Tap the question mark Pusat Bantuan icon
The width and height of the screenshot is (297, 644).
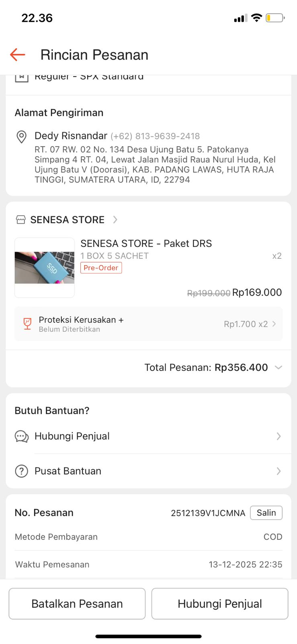pyautogui.click(x=21, y=471)
